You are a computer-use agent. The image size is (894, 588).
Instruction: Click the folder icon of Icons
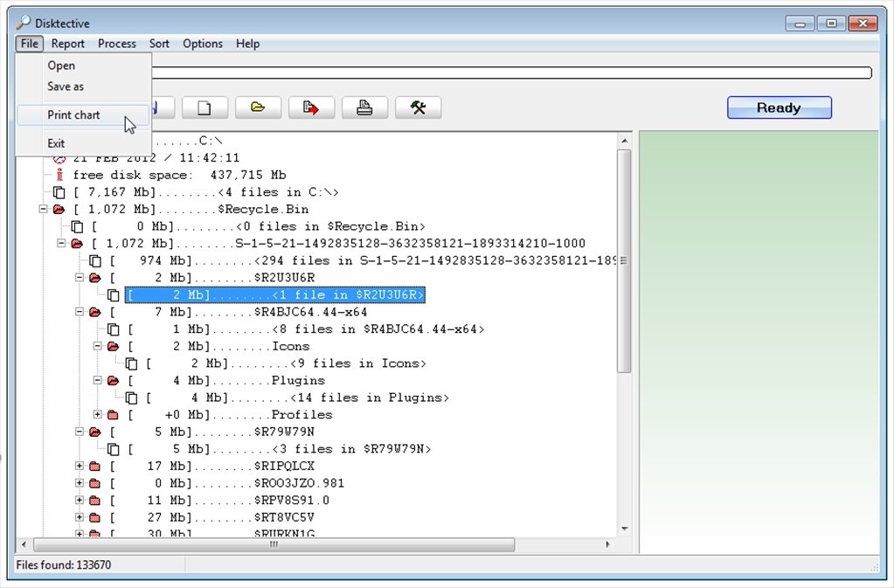click(x=114, y=346)
